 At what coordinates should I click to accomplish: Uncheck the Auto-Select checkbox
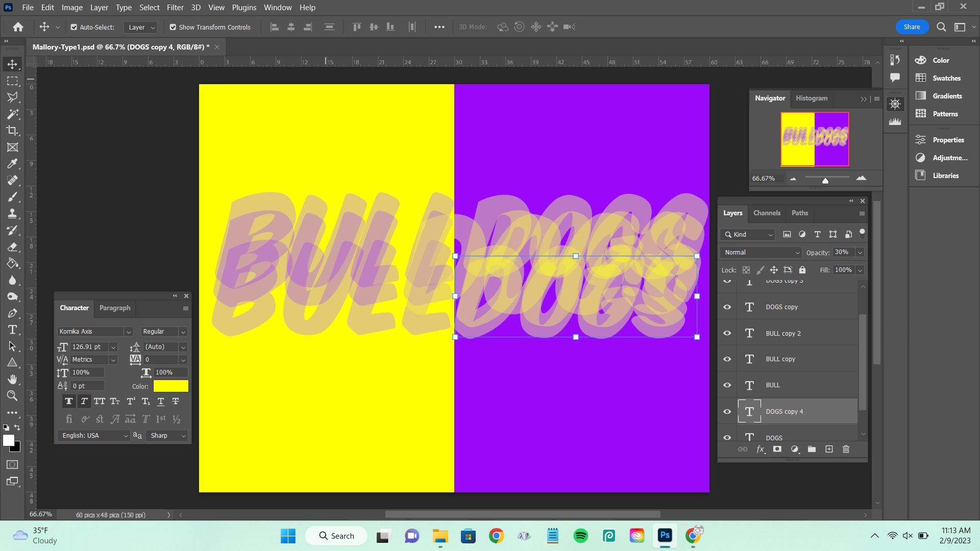click(73, 27)
